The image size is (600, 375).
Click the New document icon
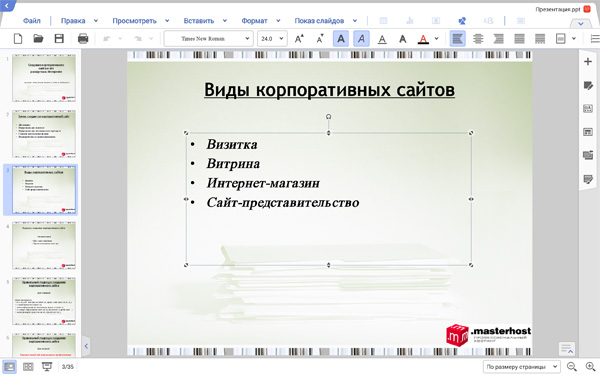coord(18,39)
